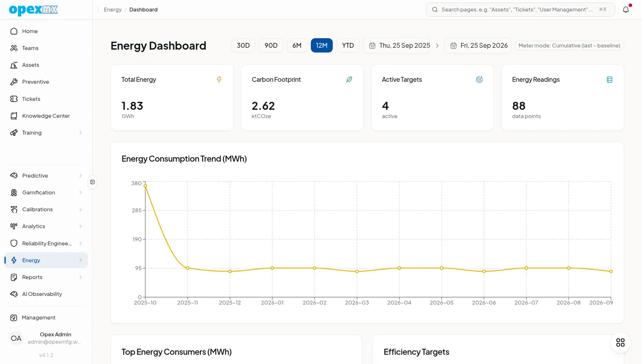
Task: Click the Knowledge Center book icon
Action: (14, 116)
